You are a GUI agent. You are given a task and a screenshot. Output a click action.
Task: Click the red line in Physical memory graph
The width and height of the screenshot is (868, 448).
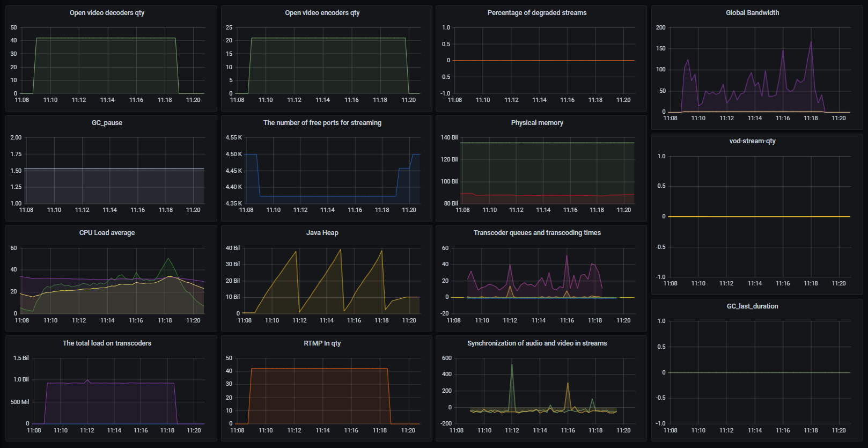[x=547, y=195]
